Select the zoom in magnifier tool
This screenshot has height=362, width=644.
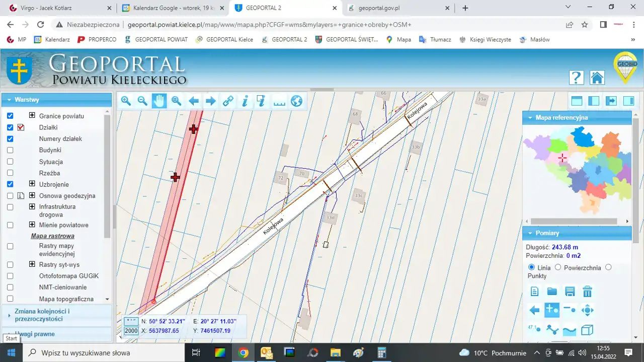(x=126, y=101)
